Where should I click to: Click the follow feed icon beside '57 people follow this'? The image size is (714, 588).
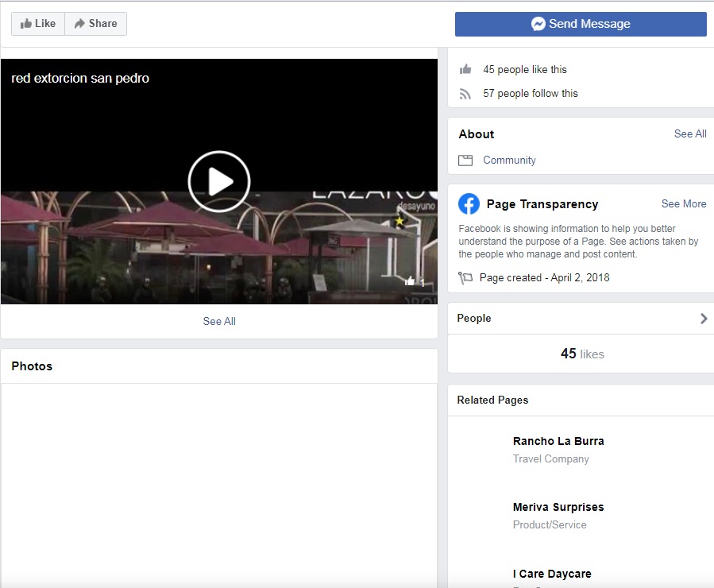pyautogui.click(x=465, y=94)
